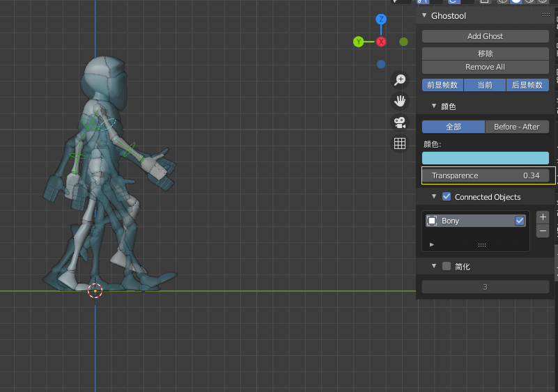Click the hand pan view icon

400,101
